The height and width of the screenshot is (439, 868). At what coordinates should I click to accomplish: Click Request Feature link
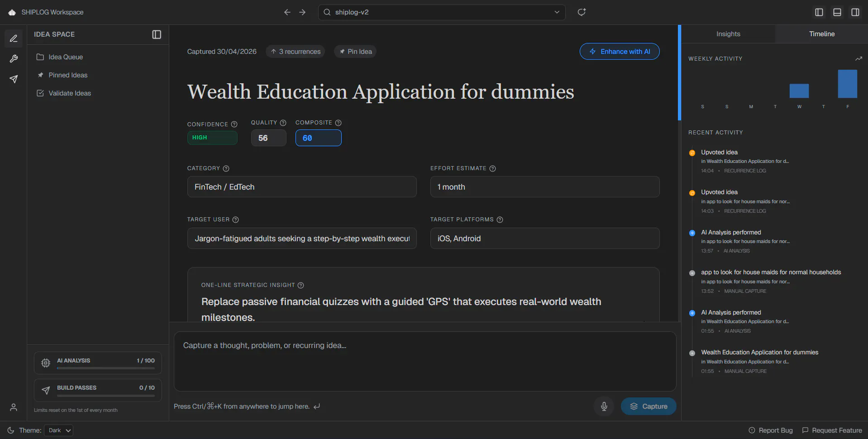(832, 430)
